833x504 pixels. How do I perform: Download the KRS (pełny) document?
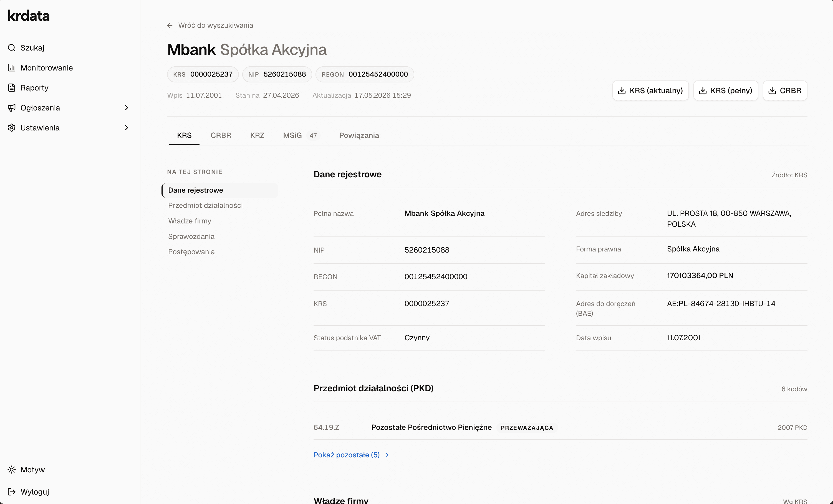click(726, 90)
